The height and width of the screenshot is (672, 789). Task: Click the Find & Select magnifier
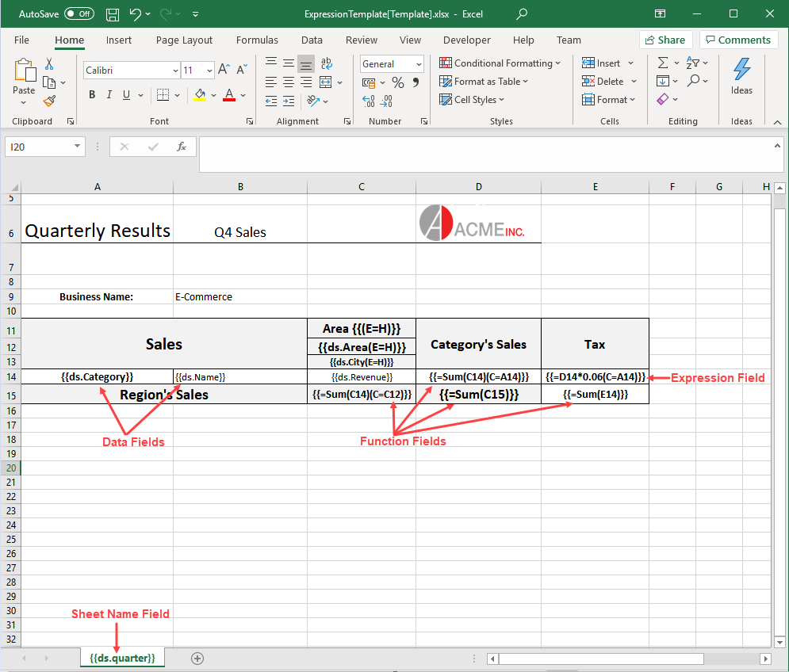click(693, 81)
